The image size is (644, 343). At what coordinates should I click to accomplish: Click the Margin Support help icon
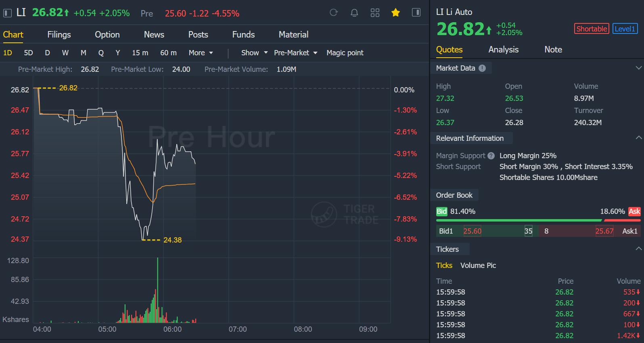tap(491, 156)
